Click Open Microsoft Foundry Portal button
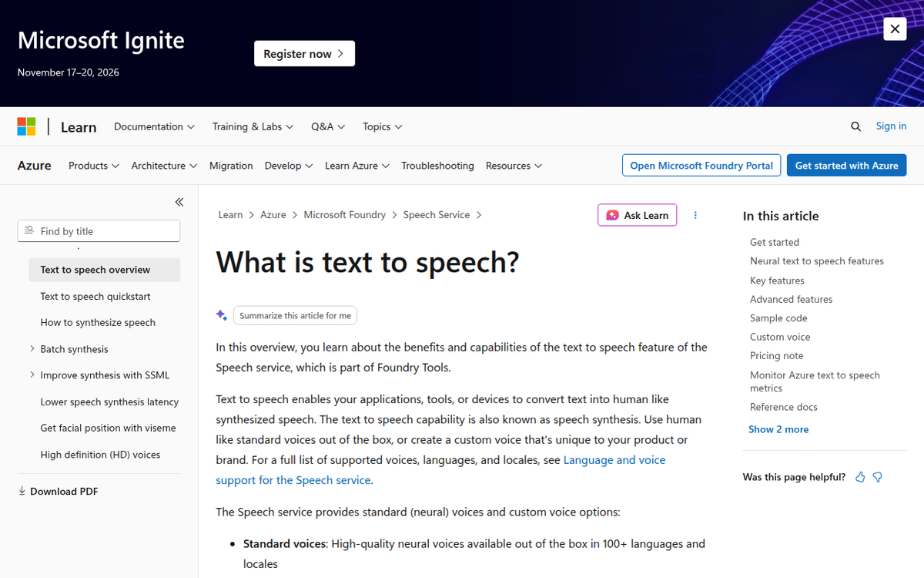Screen dimensions: 924x578 701,166
